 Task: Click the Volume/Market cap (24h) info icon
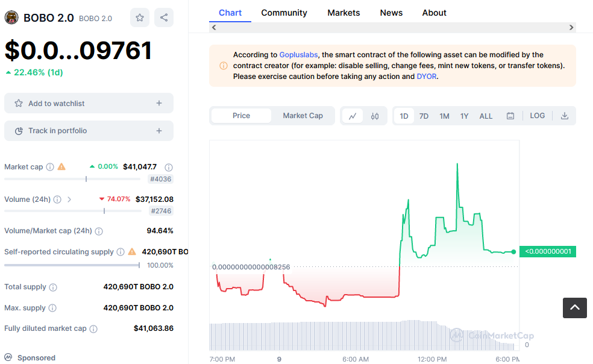(x=99, y=231)
